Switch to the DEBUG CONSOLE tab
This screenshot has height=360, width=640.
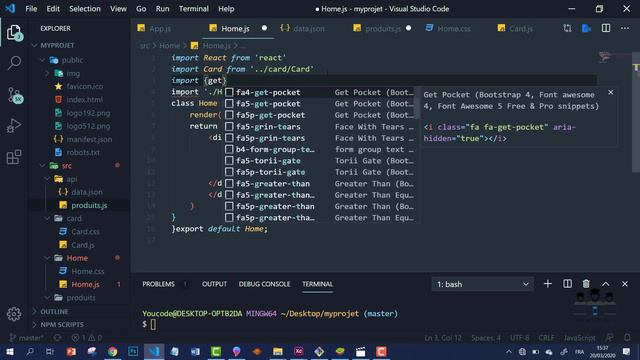click(x=264, y=284)
